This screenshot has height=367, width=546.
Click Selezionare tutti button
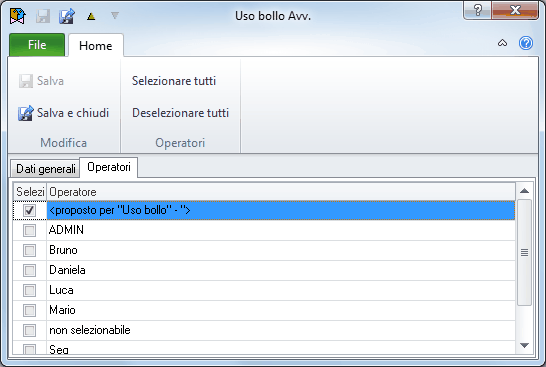coord(174,81)
